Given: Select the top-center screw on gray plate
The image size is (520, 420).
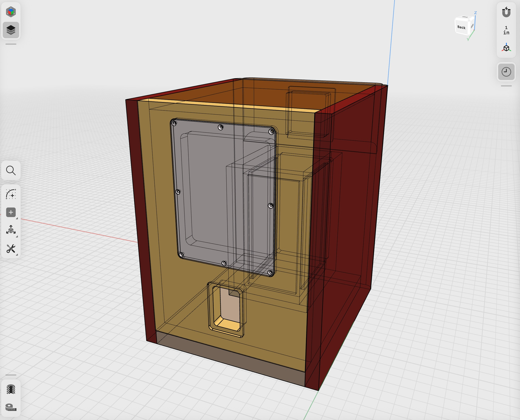Looking at the screenshot, I should (x=220, y=127).
